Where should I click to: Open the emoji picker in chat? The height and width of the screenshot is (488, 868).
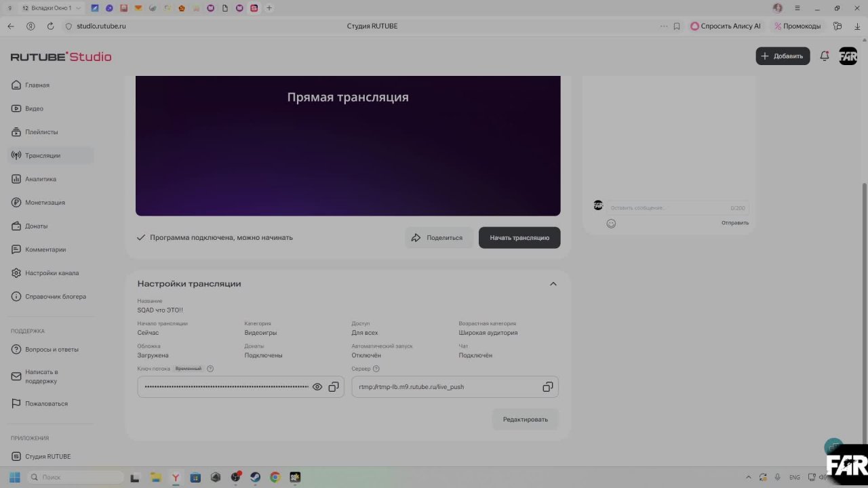tap(611, 224)
